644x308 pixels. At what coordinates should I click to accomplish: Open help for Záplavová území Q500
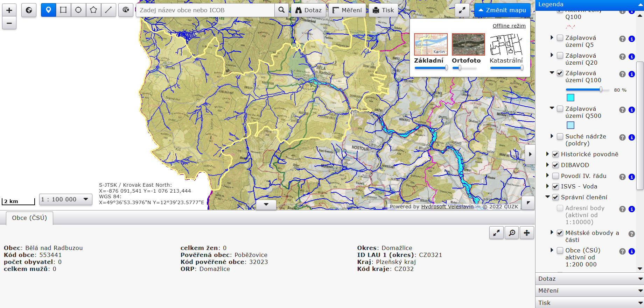(x=622, y=110)
